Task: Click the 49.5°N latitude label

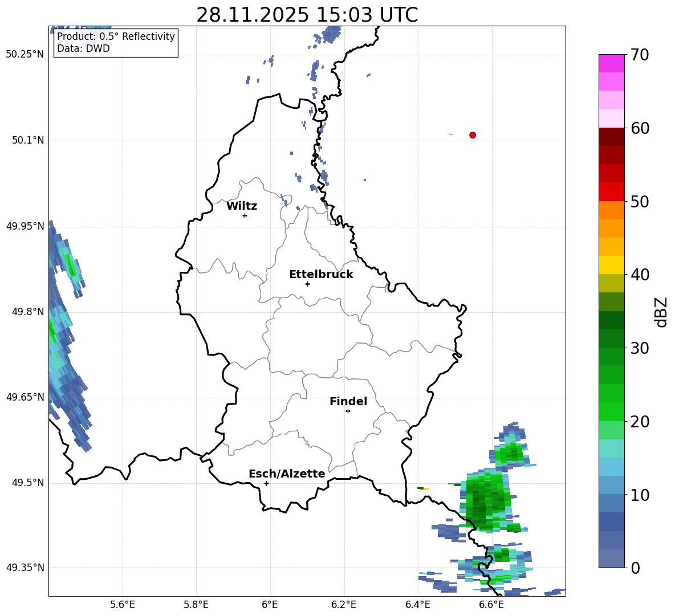Action: (28, 483)
